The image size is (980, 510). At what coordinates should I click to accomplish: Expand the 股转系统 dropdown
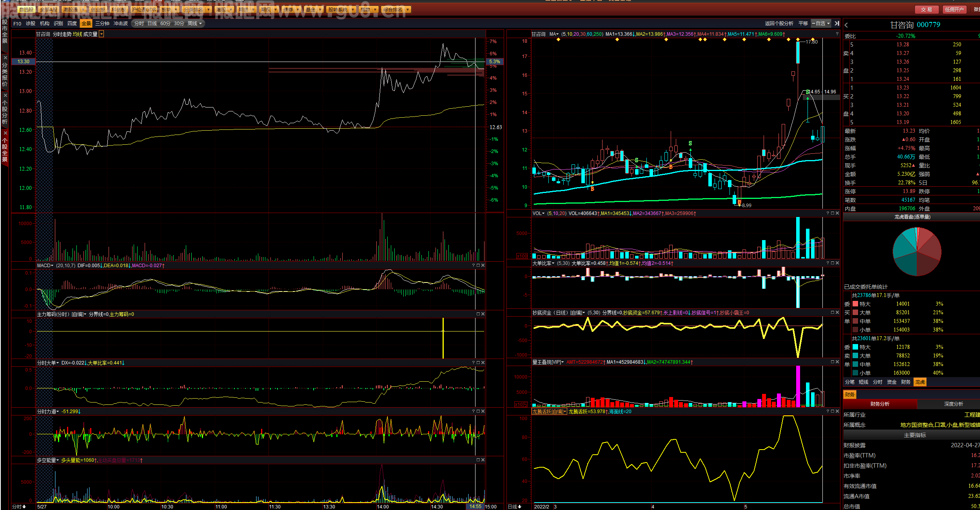point(353,9)
